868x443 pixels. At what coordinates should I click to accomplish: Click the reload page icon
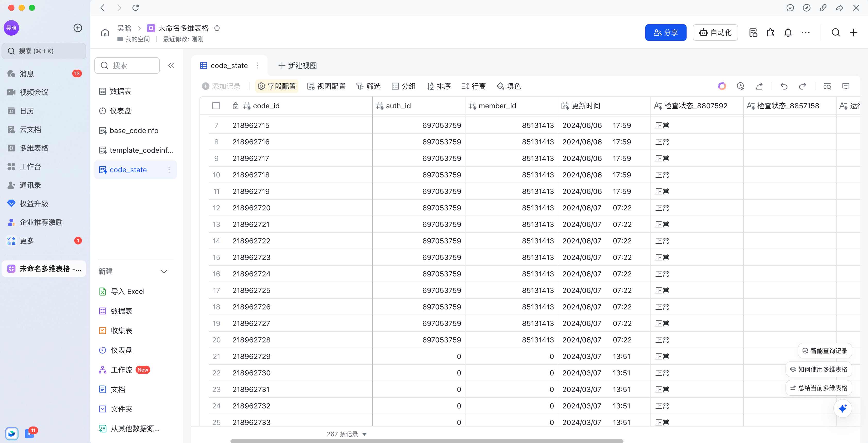136,7
